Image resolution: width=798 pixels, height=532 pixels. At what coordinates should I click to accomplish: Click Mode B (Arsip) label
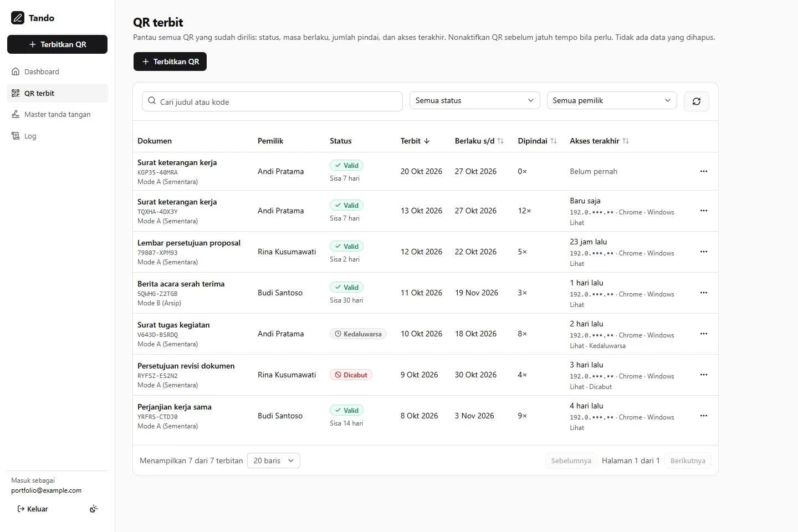159,303
